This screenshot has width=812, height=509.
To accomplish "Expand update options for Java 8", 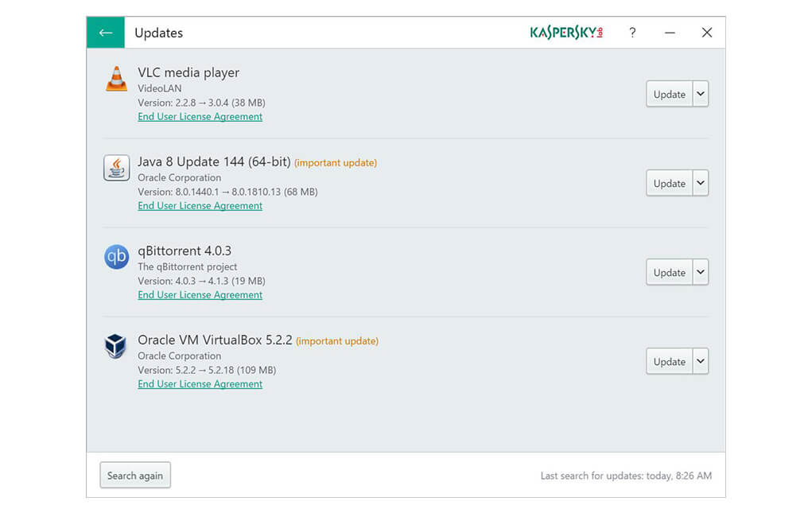I will pyautogui.click(x=701, y=183).
